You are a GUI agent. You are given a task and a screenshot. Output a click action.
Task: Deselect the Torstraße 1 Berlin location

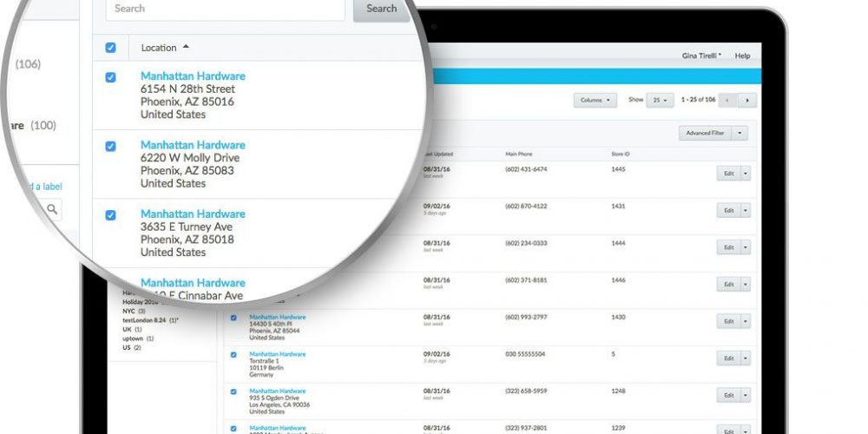point(233,354)
